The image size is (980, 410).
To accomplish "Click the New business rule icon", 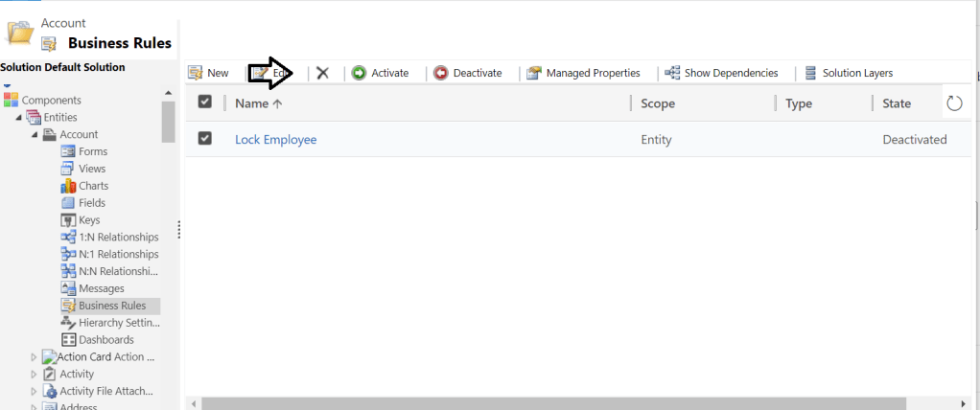I will point(196,73).
